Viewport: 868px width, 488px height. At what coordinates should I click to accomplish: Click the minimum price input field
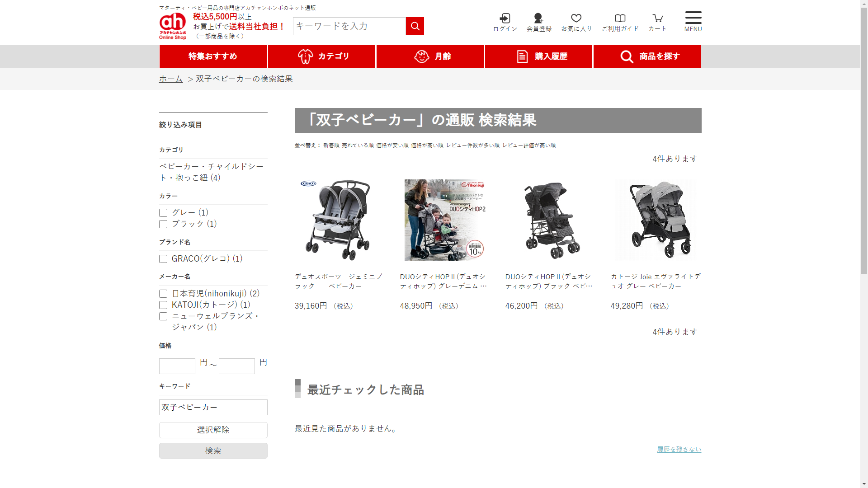pos(177,366)
